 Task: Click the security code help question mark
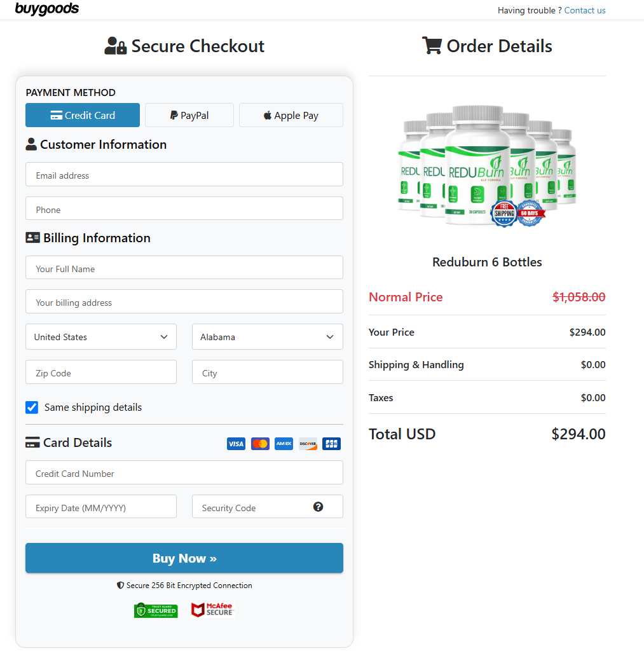point(317,507)
